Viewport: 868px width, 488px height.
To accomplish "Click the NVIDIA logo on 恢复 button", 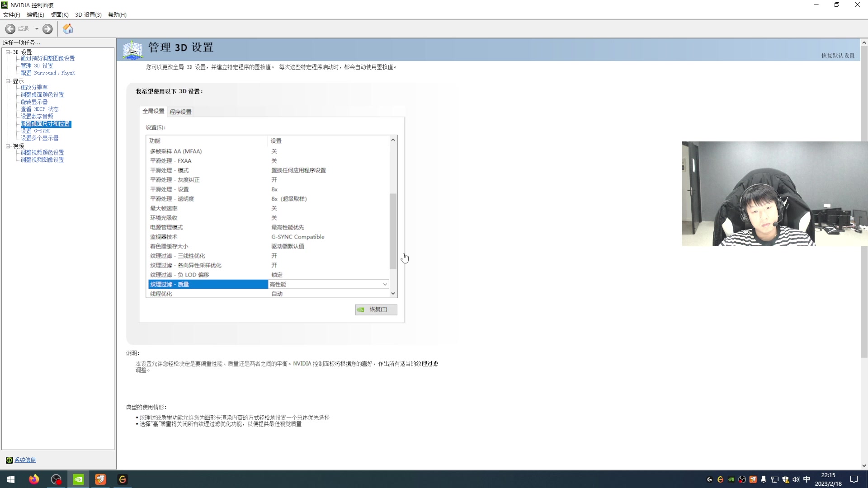I will coord(360,310).
